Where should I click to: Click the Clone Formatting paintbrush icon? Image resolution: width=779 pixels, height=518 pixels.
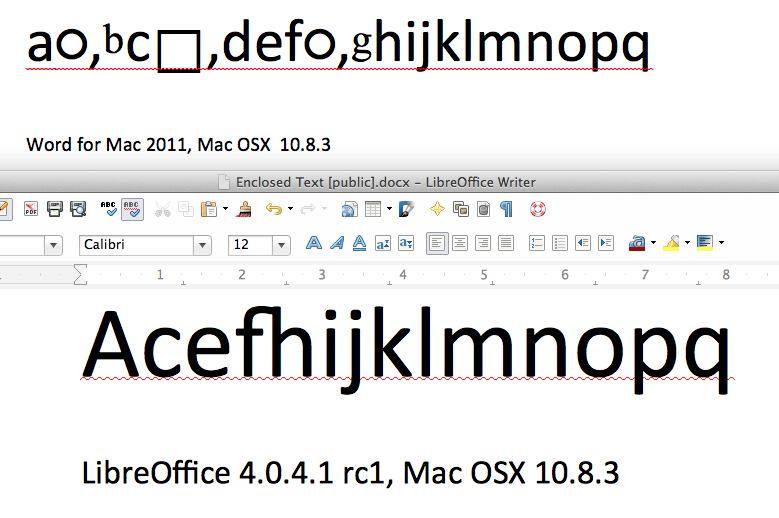tap(244, 209)
